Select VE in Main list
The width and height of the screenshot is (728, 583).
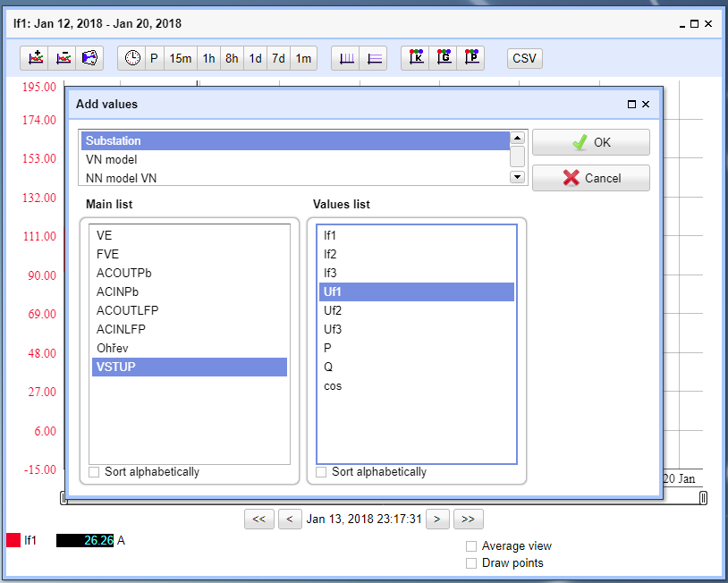point(190,235)
